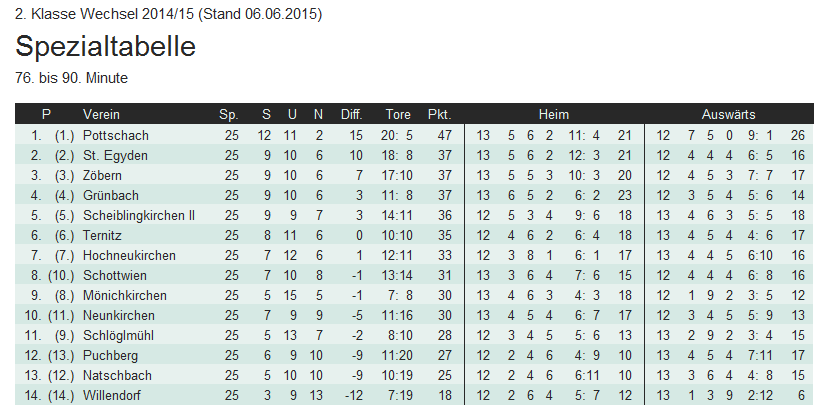
Task: Click on Grünbach in the table
Action: click(110, 195)
